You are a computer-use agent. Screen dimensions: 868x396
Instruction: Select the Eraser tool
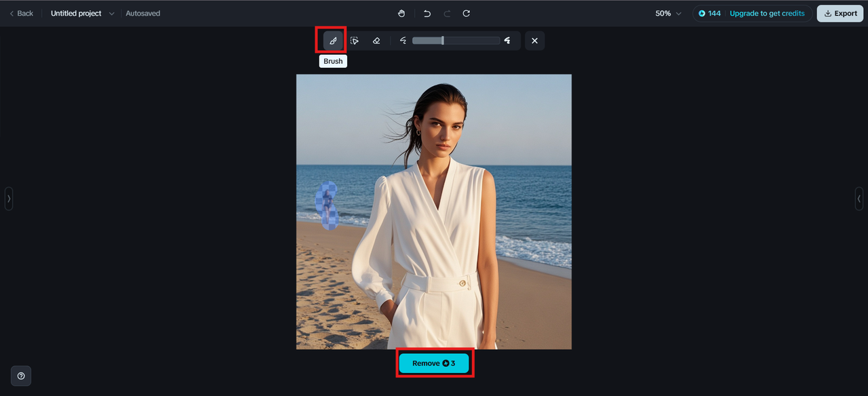(376, 41)
